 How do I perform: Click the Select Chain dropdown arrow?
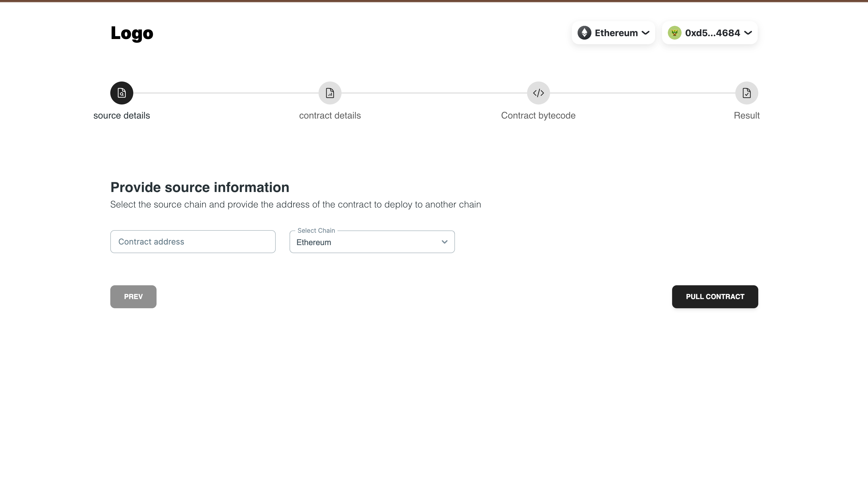point(444,242)
